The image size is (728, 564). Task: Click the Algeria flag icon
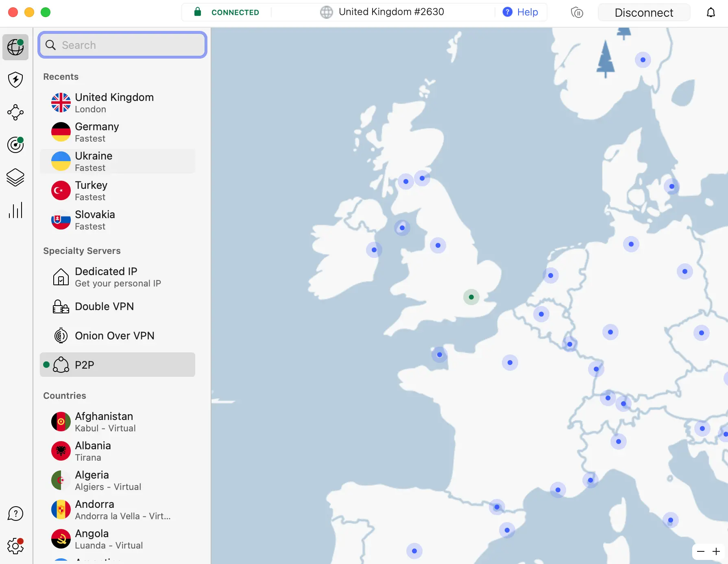click(x=61, y=480)
